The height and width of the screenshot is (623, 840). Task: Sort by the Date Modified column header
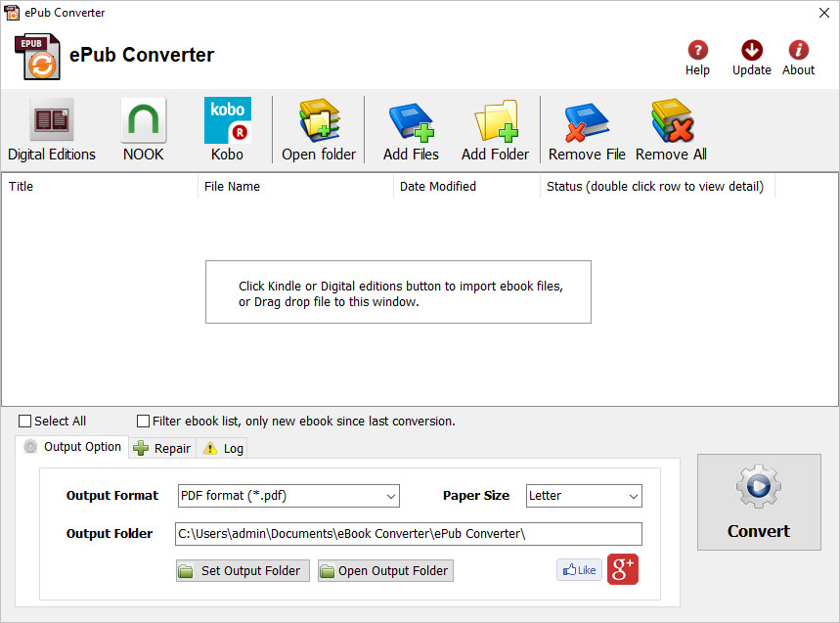(x=466, y=187)
